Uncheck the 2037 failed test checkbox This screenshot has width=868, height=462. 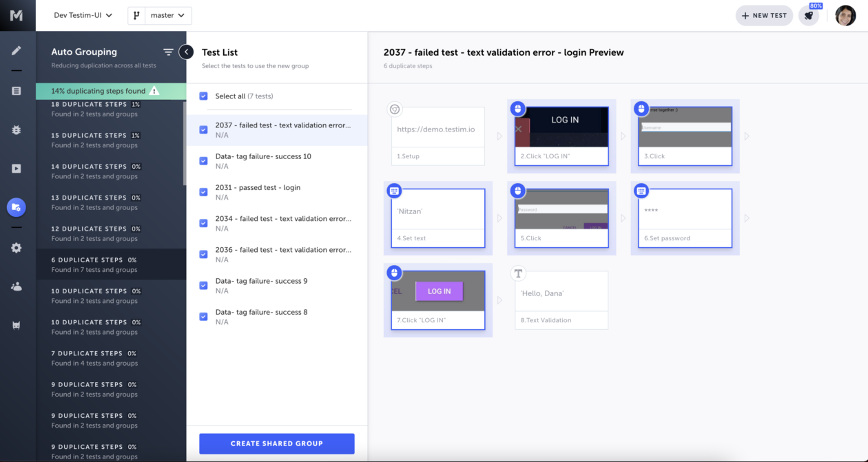point(203,128)
